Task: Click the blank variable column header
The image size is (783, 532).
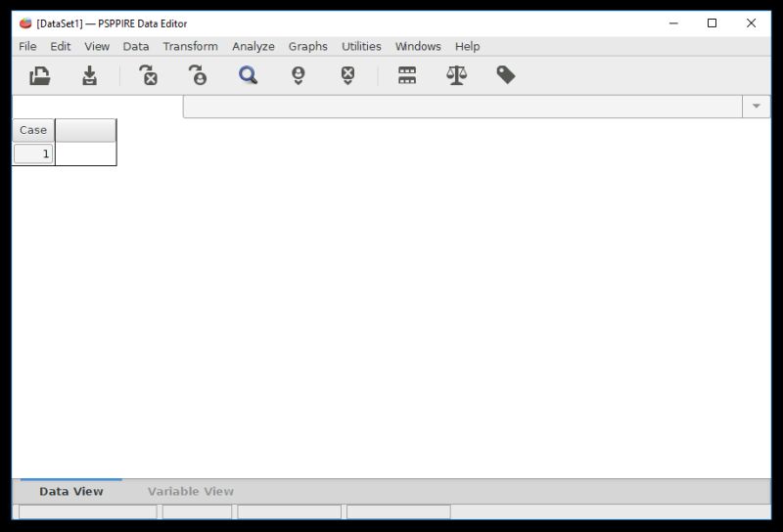Action: point(85,130)
